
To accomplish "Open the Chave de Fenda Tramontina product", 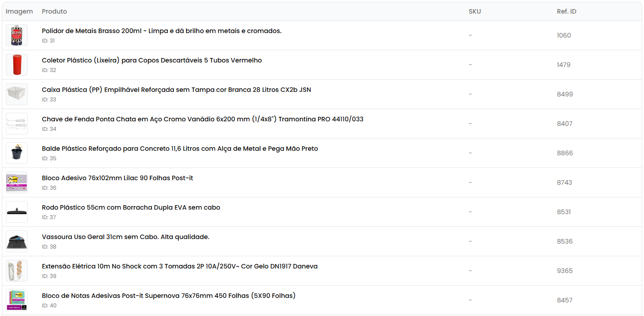I will point(202,119).
